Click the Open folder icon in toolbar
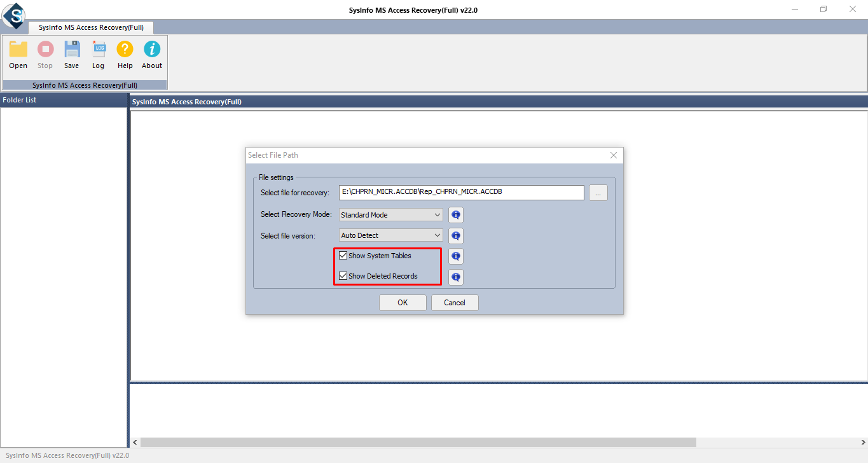The width and height of the screenshot is (868, 463). click(x=18, y=50)
